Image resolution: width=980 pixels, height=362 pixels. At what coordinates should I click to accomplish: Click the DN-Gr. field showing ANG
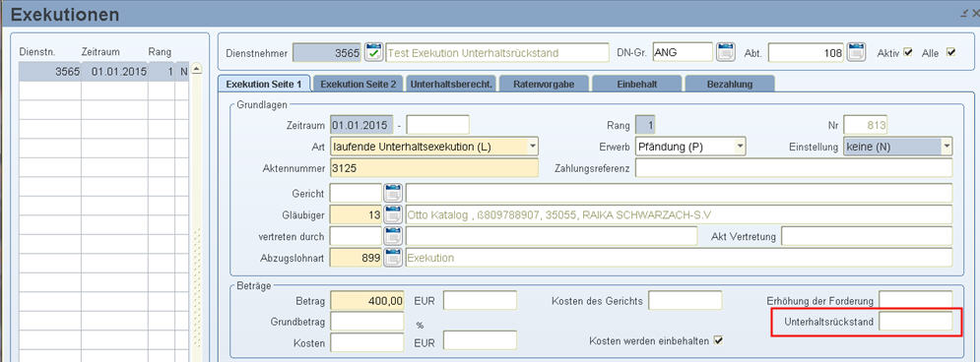pyautogui.click(x=683, y=53)
